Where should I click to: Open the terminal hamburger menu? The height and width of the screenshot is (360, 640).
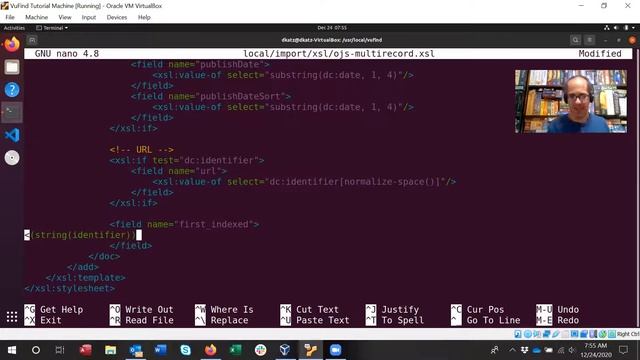tap(589, 40)
